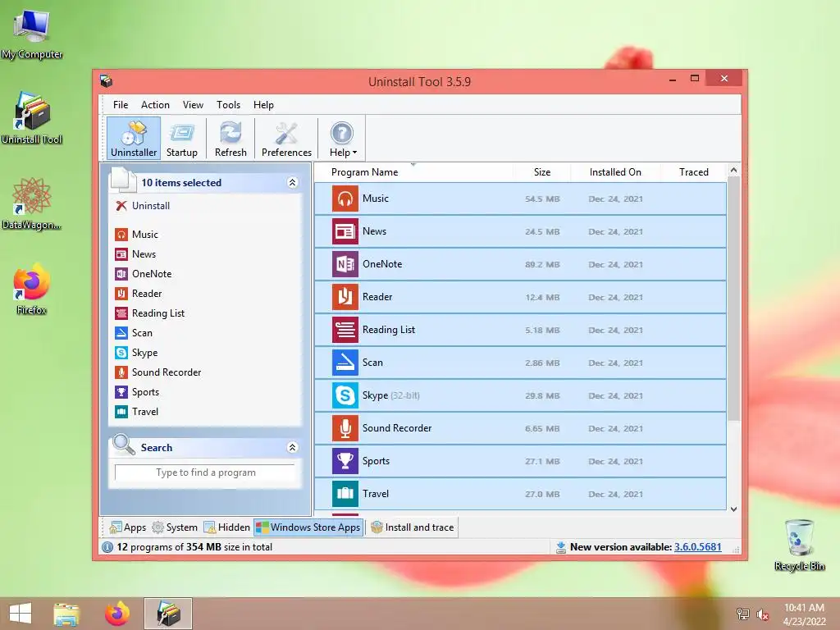Screen dimensions: 840x630
Task: Select Travel in the side panel list
Action: pos(137,412)
